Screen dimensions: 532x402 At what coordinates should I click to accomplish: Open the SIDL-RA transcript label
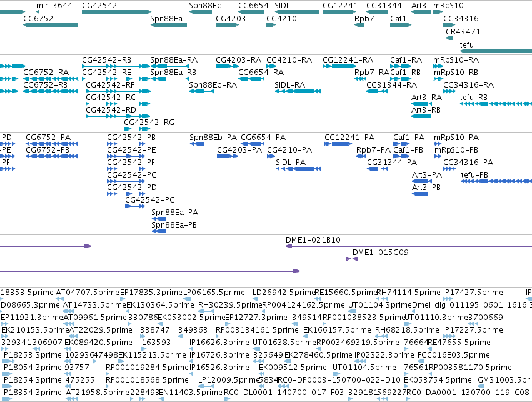coord(289,85)
